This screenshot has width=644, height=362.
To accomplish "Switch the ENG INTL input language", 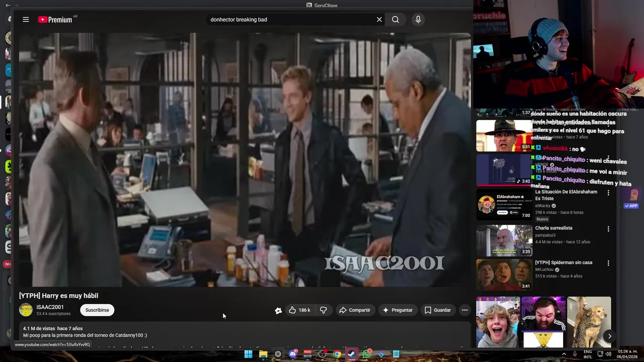I will pos(588,354).
